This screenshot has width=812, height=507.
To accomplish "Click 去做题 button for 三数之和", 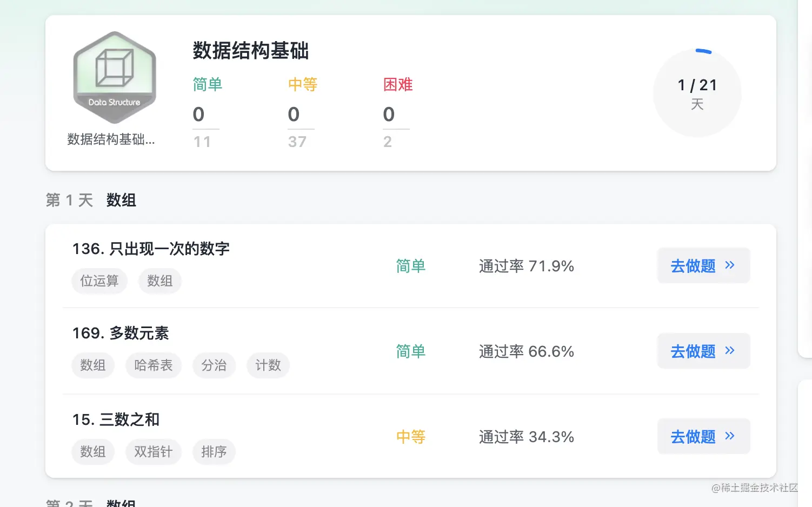I will click(703, 436).
